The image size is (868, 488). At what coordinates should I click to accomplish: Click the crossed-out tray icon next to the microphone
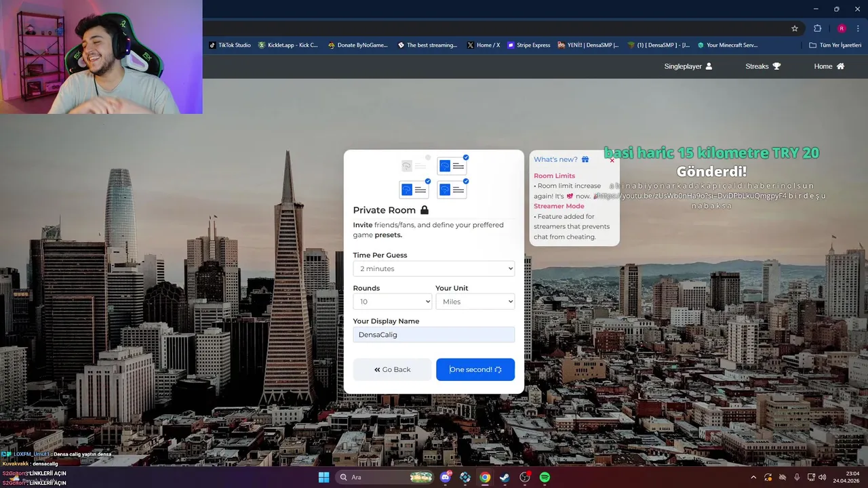pyautogui.click(x=783, y=477)
